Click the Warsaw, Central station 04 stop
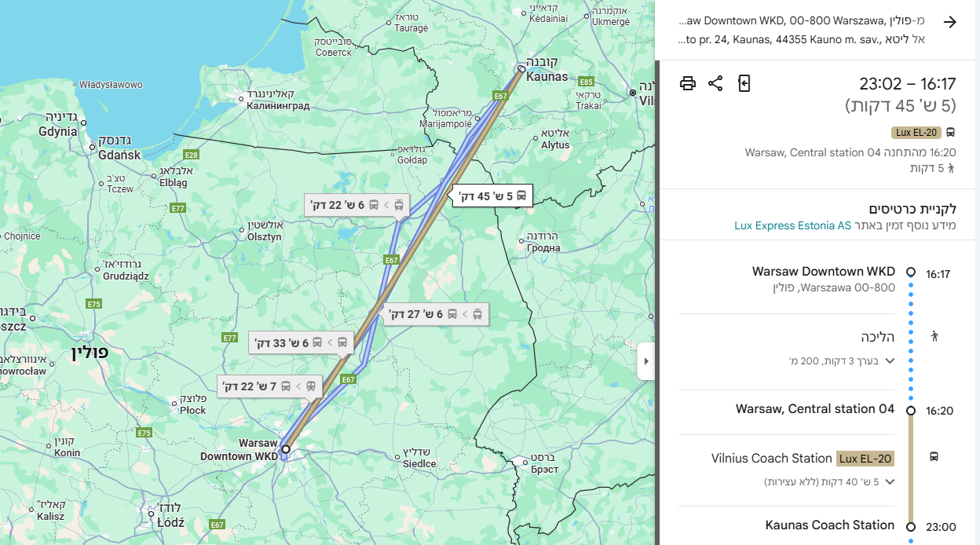The width and height of the screenshot is (980, 545). [x=814, y=409]
